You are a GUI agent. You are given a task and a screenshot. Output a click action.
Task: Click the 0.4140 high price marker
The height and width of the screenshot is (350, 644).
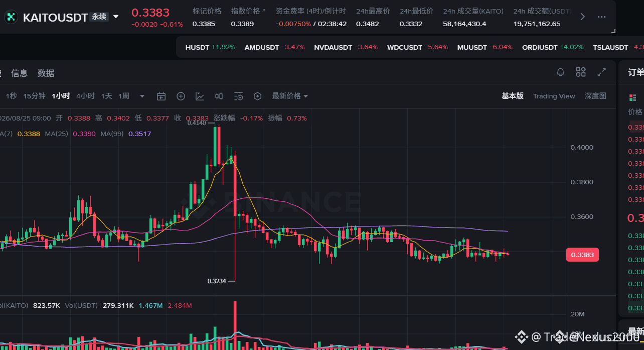pos(197,123)
